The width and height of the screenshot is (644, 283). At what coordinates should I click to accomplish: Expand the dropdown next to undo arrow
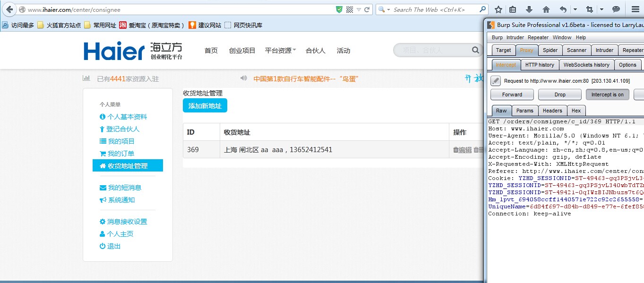pyautogui.click(x=575, y=9)
